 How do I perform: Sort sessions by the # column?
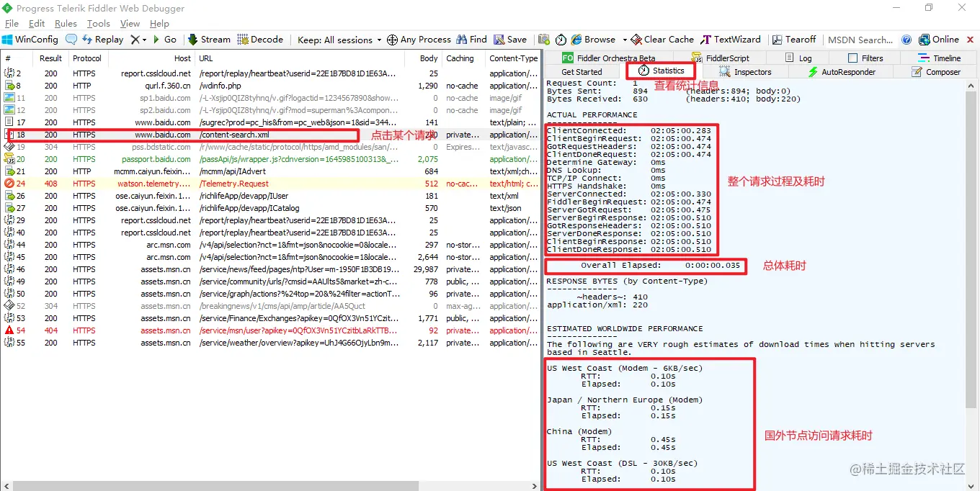17,58
